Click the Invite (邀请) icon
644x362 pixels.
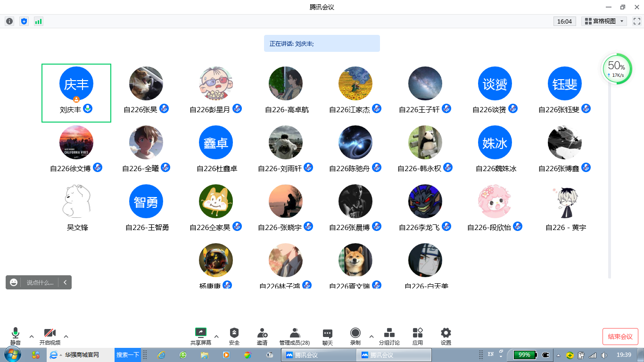(x=262, y=336)
